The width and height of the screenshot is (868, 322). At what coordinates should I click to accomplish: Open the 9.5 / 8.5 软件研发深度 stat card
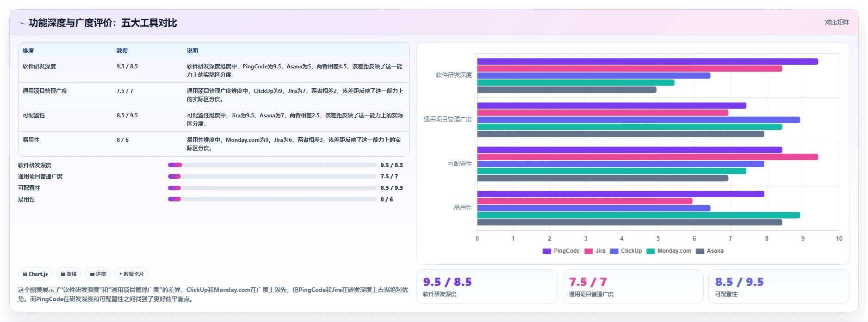487,286
